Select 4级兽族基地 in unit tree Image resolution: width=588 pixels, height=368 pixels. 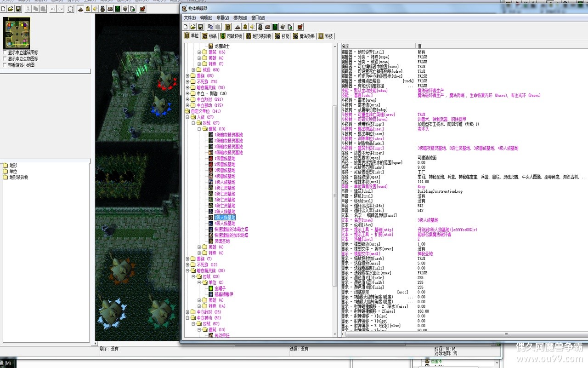click(x=225, y=176)
